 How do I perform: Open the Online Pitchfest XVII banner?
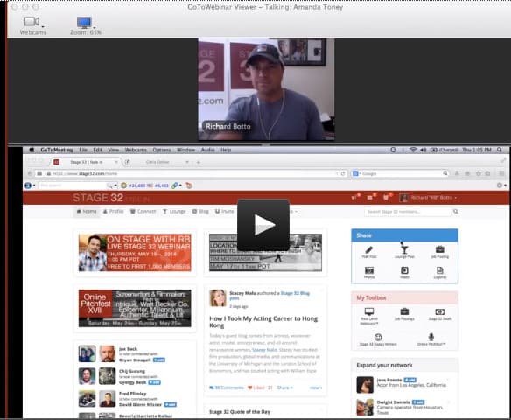coord(135,308)
